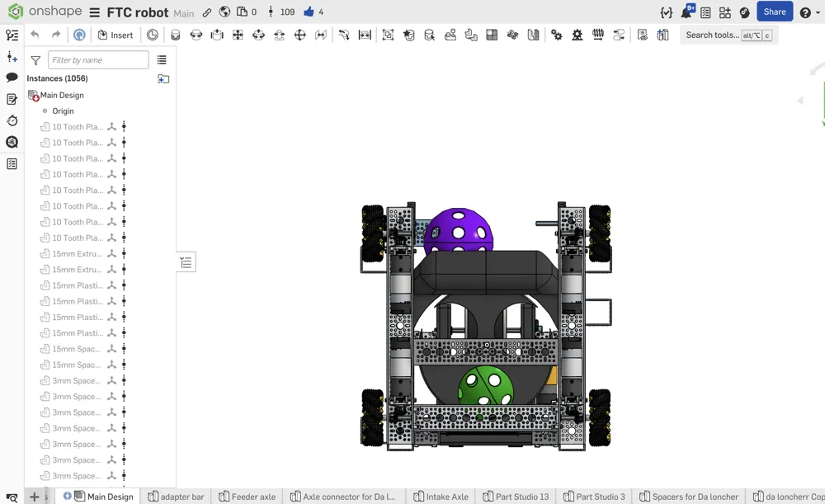825x504 pixels.
Task: Open the Part Studio 13 tab
Action: click(x=516, y=496)
